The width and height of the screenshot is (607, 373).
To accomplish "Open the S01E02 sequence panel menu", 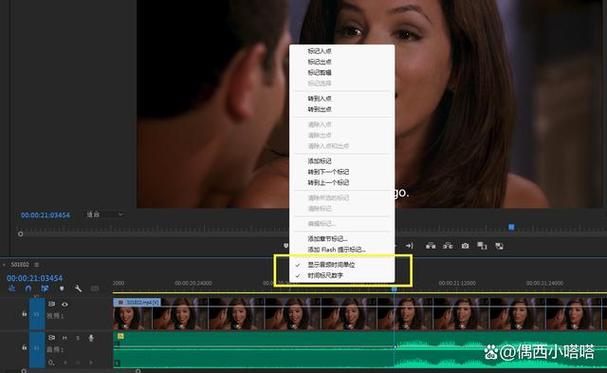I will pyautogui.click(x=37, y=265).
